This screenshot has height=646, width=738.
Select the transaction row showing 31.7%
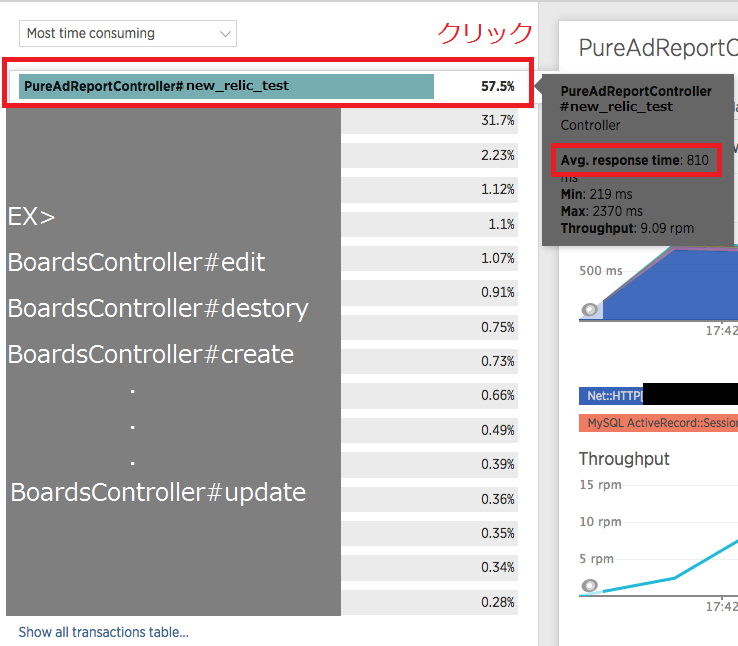[430, 120]
